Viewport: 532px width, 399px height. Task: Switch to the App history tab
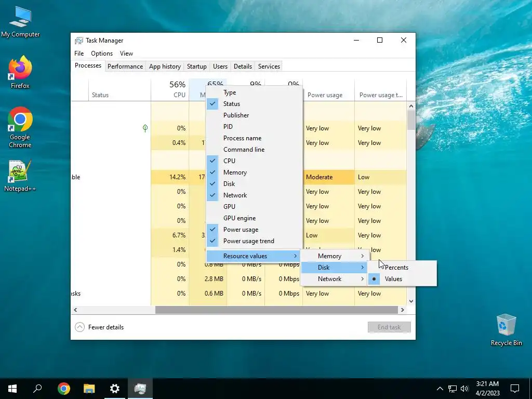click(165, 66)
